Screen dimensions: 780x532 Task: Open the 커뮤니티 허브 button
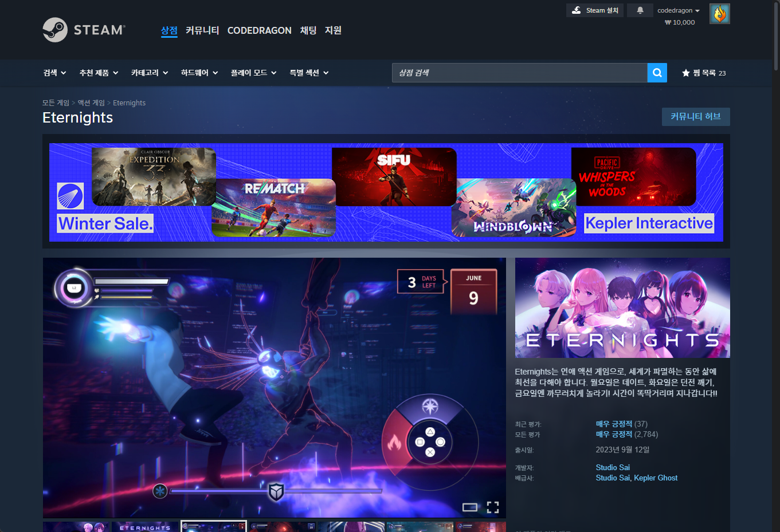click(696, 116)
